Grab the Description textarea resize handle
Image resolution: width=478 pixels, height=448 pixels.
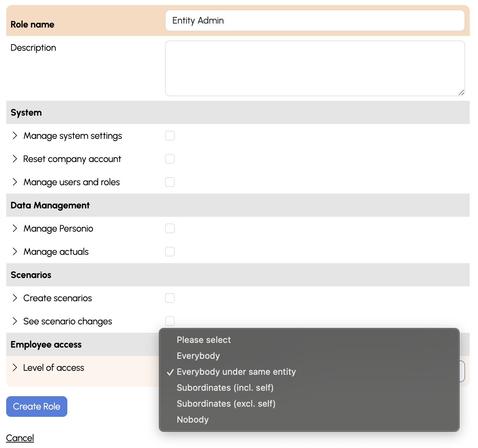[x=461, y=92]
